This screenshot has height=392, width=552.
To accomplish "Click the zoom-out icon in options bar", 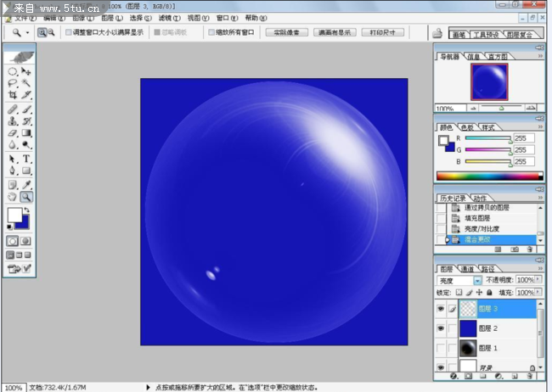I will (x=50, y=32).
